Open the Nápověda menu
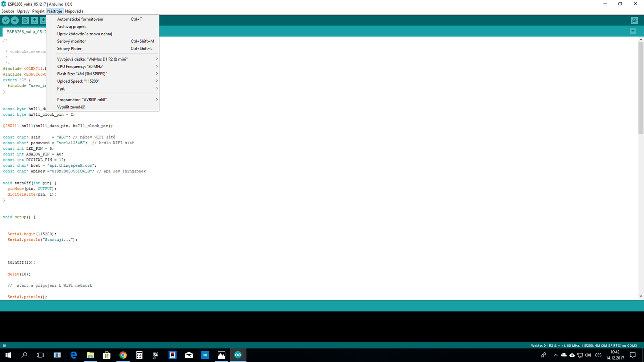Screen dimensions: 644x362 tap(74, 11)
